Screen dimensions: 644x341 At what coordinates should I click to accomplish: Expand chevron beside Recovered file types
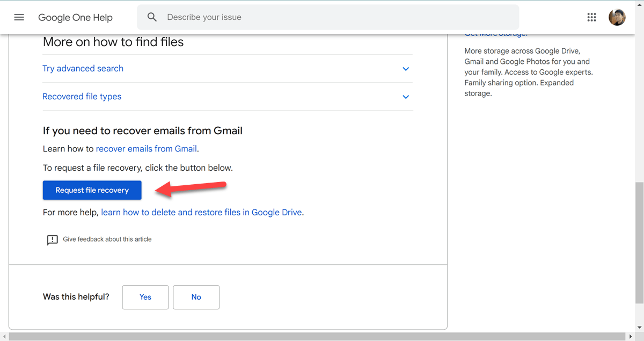tap(406, 97)
